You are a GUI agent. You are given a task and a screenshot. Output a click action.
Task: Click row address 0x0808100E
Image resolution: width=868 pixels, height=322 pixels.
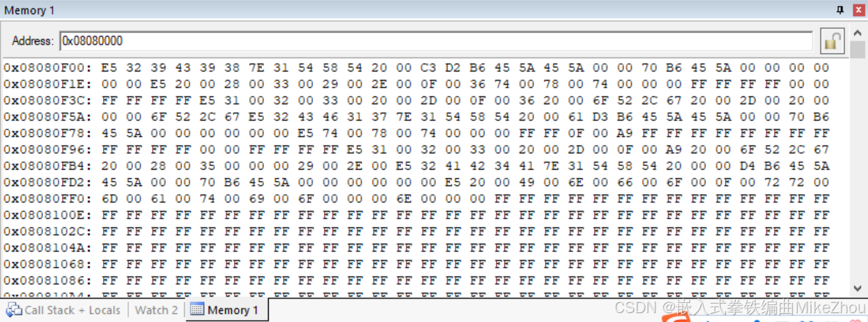pos(49,215)
